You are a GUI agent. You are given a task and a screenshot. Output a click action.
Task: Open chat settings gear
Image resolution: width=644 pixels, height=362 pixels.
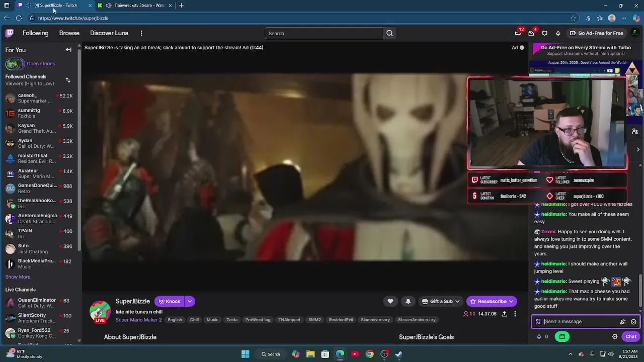[x=615, y=337]
